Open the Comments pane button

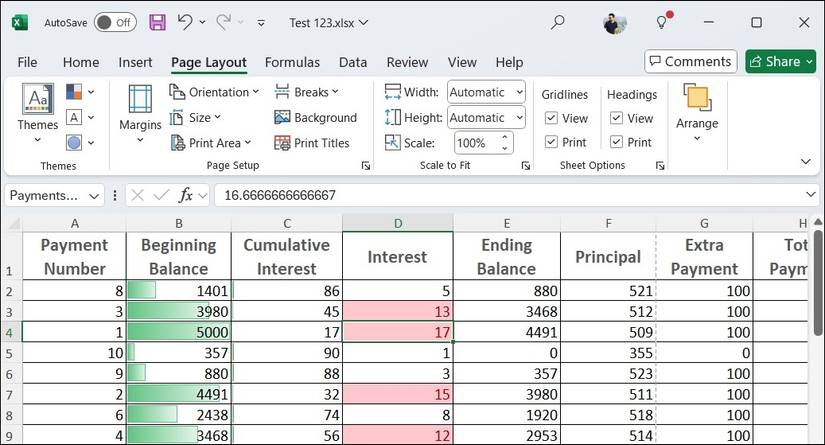(x=691, y=62)
